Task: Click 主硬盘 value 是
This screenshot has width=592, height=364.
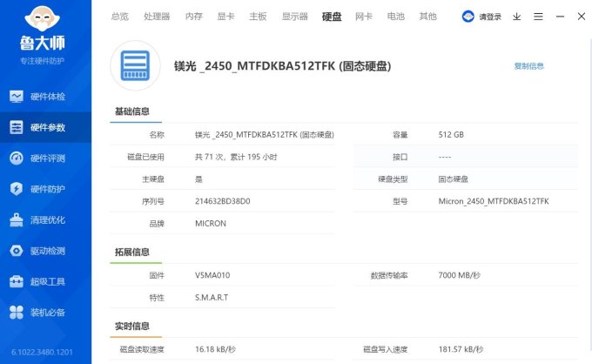Action: 198,179
